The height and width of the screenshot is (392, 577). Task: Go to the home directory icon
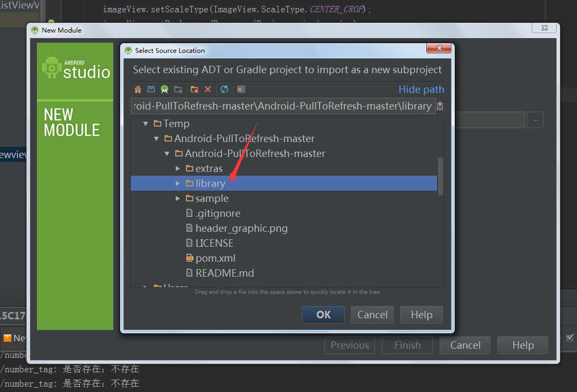(x=138, y=89)
